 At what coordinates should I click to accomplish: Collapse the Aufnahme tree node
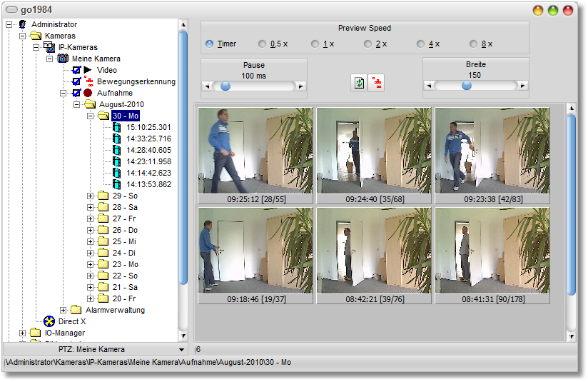click(x=63, y=93)
